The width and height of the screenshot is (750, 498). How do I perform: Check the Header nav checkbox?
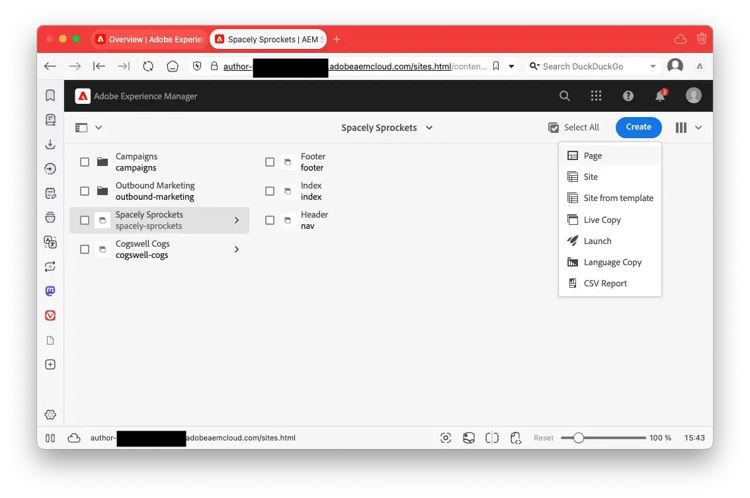click(x=270, y=221)
